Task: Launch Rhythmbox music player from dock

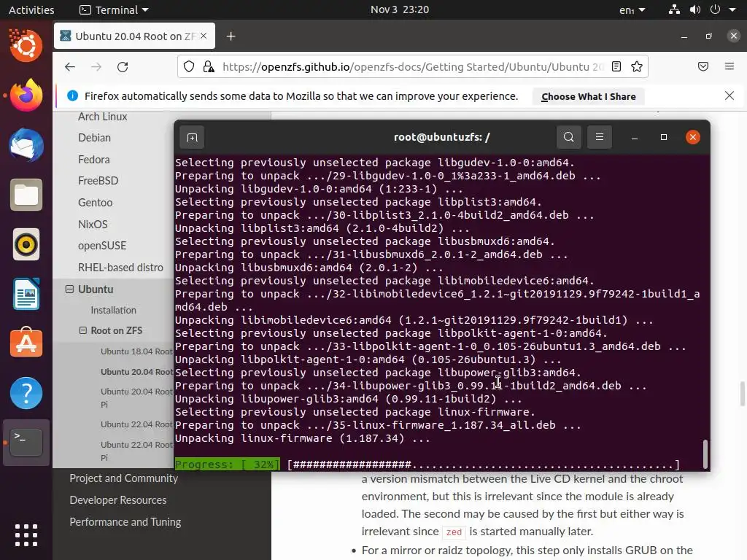Action: (x=26, y=244)
